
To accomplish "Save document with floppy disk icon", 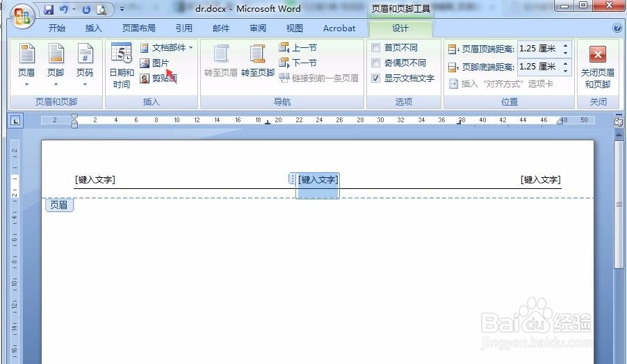I will (49, 10).
